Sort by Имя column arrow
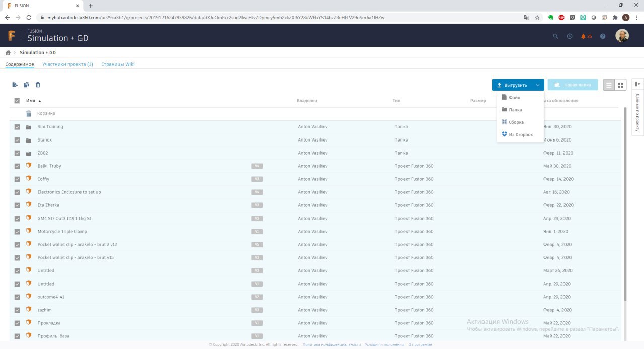Screen dimensions: 644x349 coord(40,101)
